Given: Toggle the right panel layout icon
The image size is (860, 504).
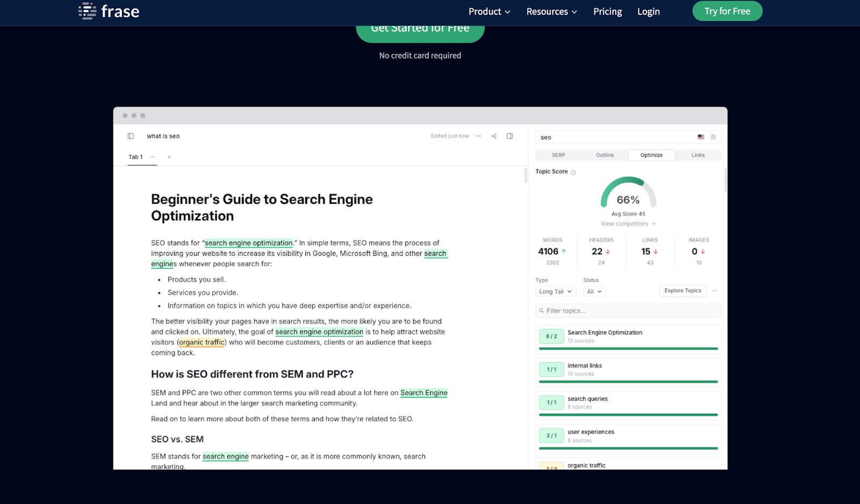Looking at the screenshot, I should point(510,136).
